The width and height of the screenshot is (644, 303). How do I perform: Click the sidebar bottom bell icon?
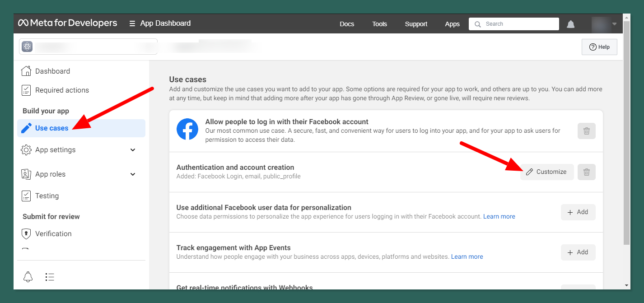point(28,277)
